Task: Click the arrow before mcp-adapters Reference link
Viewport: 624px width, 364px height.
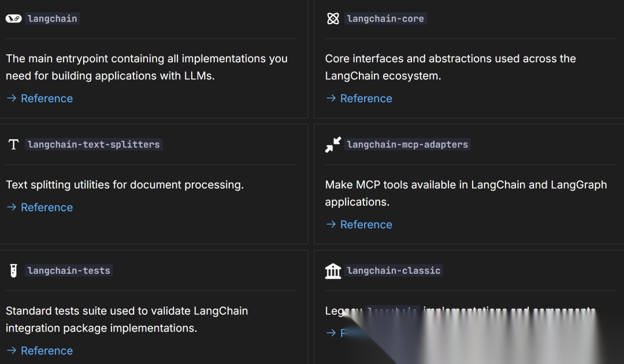Action: pos(330,224)
